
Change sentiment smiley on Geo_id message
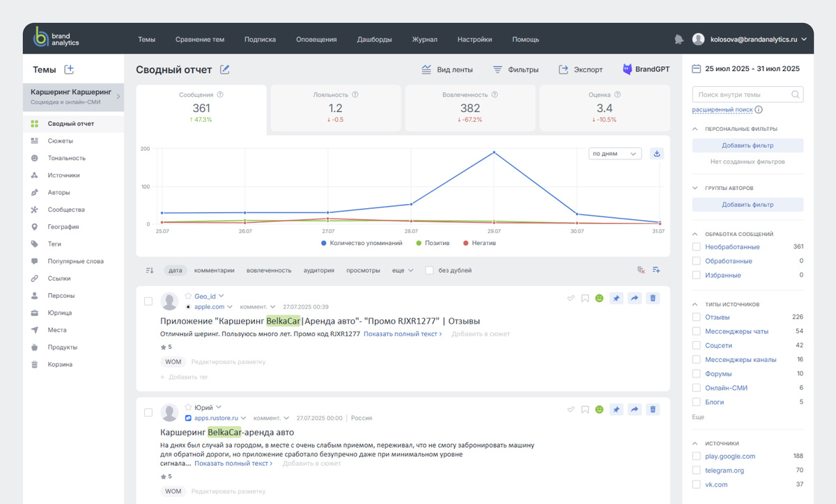[x=599, y=298]
